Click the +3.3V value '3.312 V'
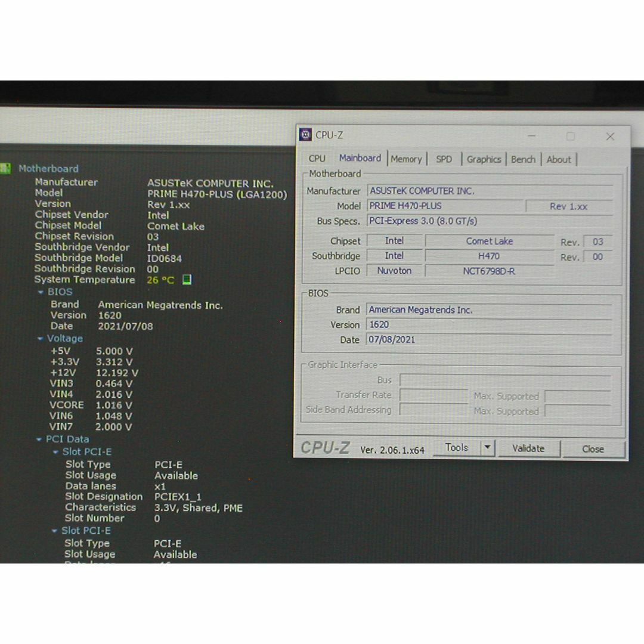This screenshot has height=644, width=644. [x=114, y=363]
